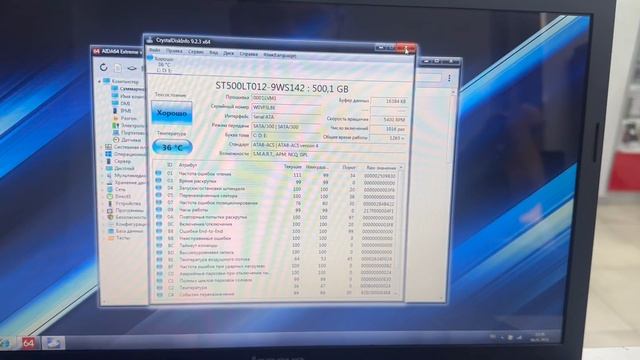
Task: Click status icon of attribute 09 row
Action: pos(159,209)
